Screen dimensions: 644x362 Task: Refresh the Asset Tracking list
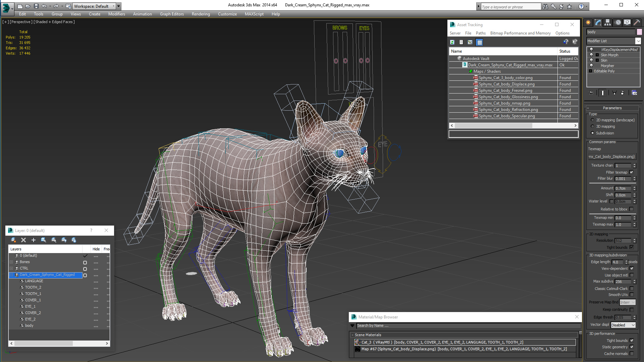tap(452, 42)
